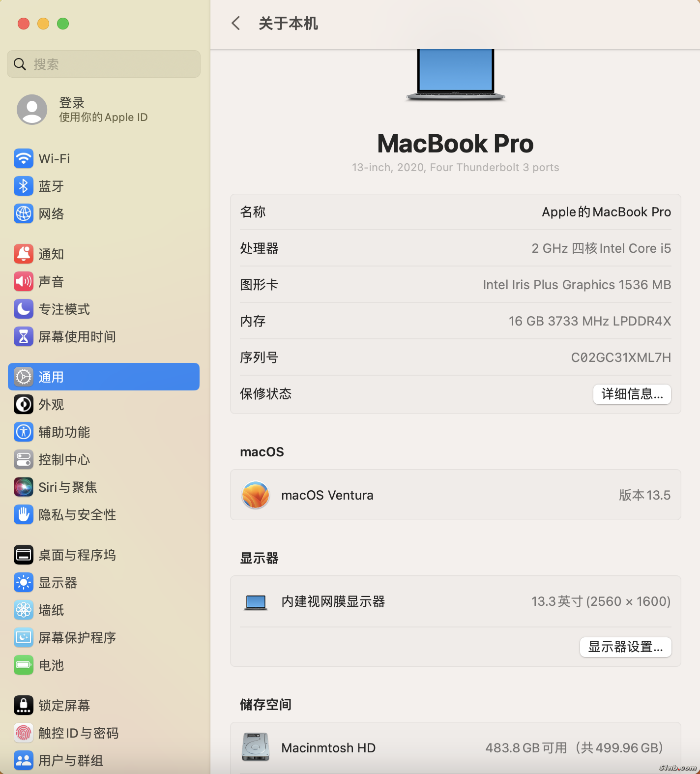The image size is (700, 774).
Task: Go back with the chevron arrow
Action: point(236,23)
